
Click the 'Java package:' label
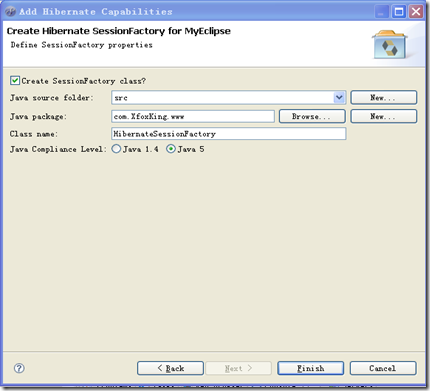point(38,116)
